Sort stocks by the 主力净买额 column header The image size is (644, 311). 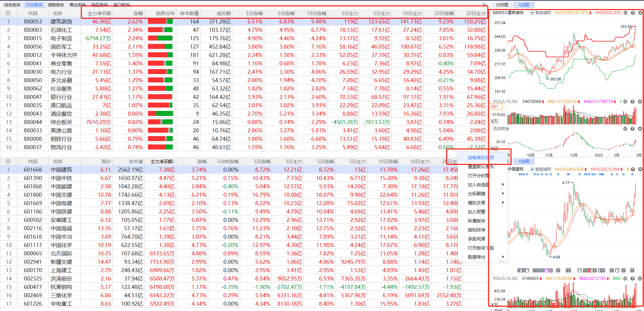(x=162, y=162)
